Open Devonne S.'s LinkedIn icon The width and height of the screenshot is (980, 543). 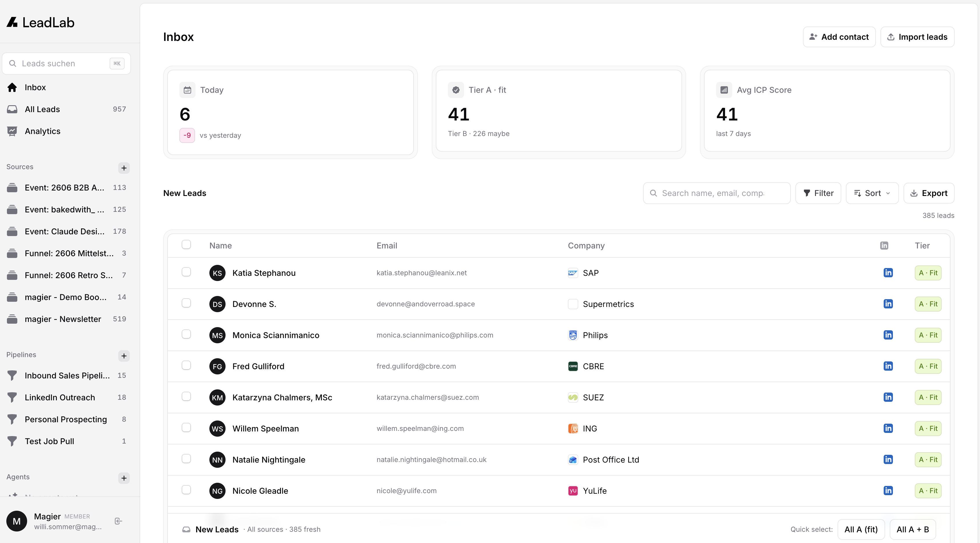point(888,304)
